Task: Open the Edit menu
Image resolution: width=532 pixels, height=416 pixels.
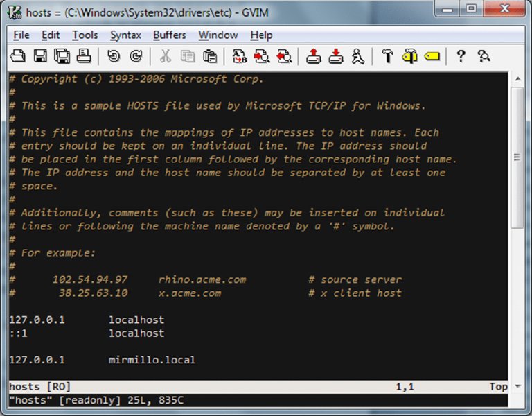Action: tap(51, 35)
